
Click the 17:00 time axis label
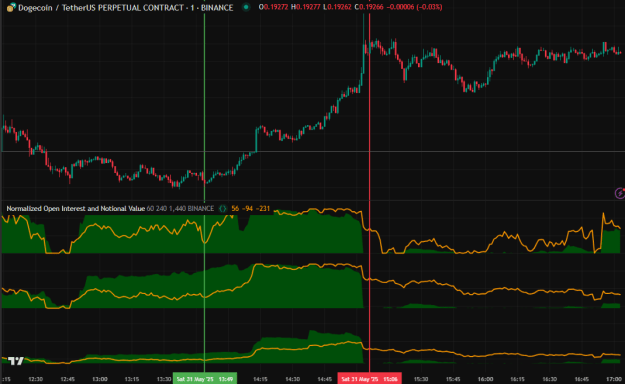point(614,379)
